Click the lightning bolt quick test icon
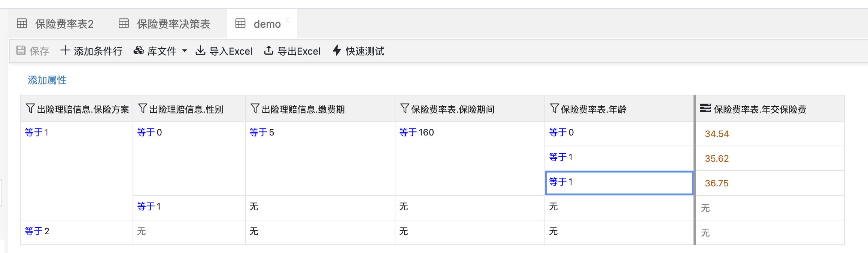 [x=337, y=50]
